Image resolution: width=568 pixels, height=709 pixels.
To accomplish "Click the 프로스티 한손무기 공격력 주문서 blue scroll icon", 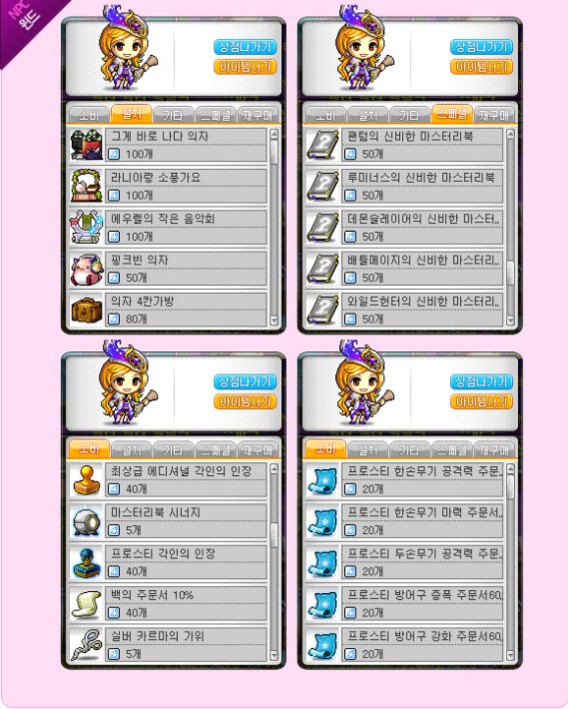I will coord(322,480).
